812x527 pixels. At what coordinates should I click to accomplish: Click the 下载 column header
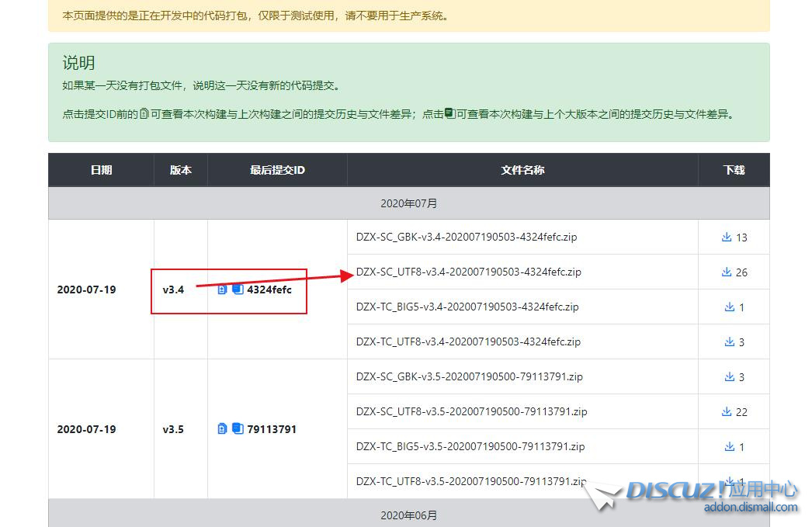pyautogui.click(x=734, y=170)
